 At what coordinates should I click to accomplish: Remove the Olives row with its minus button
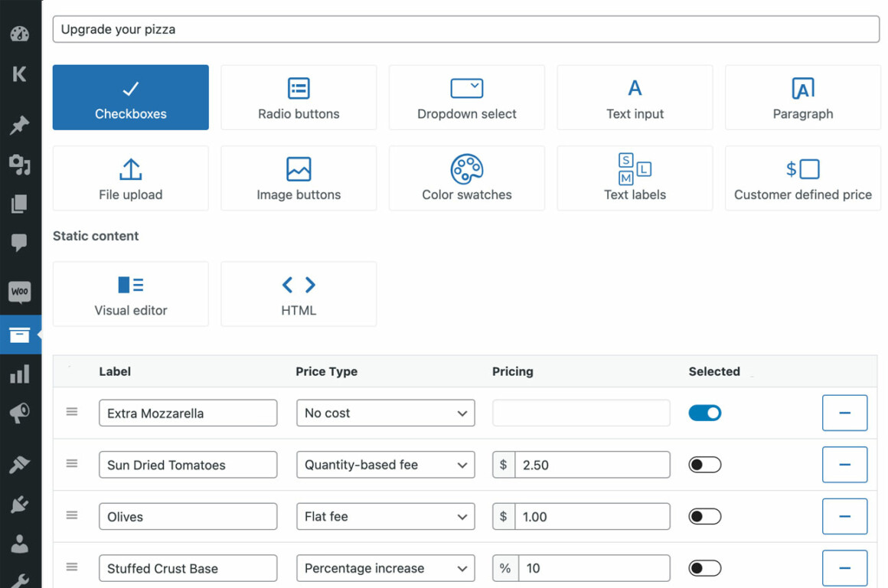(x=844, y=516)
